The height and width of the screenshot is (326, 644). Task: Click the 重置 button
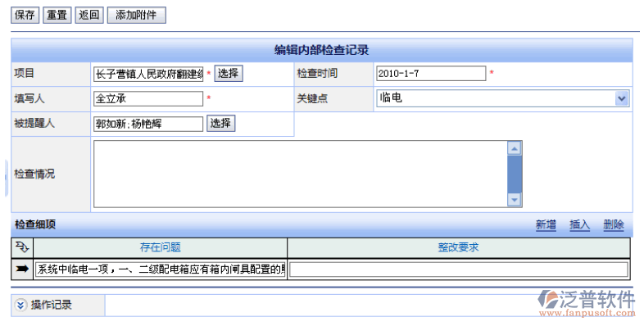click(x=57, y=16)
